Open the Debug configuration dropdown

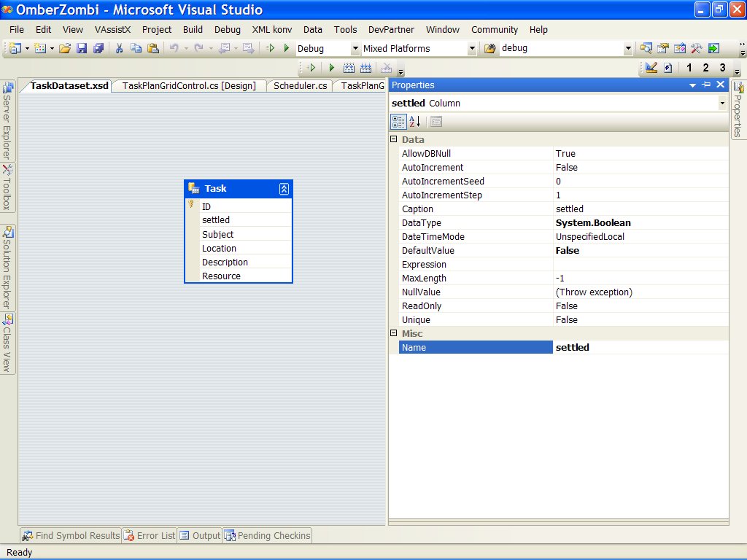point(355,48)
